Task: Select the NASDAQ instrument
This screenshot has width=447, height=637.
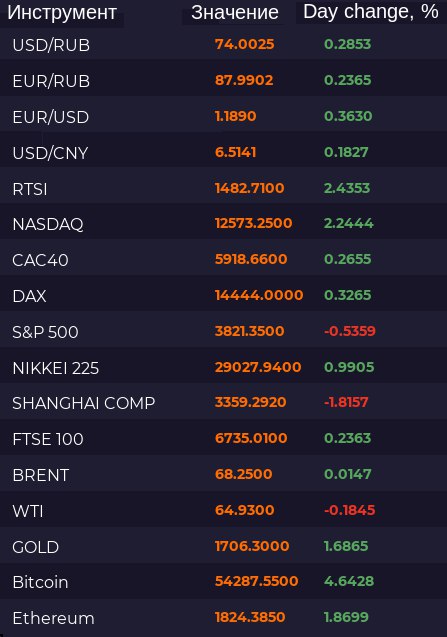Action: point(48,224)
